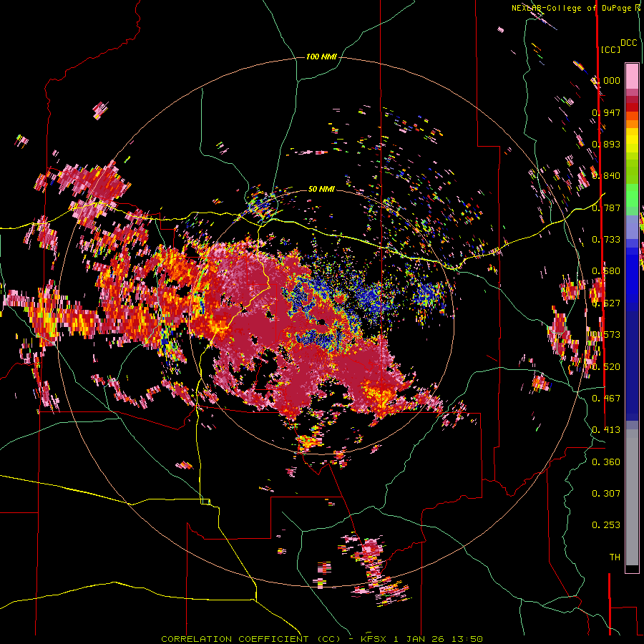Click the 0.467 value on the color scale
Image resolution: width=644 pixels, height=644 pixels.
tap(606, 399)
